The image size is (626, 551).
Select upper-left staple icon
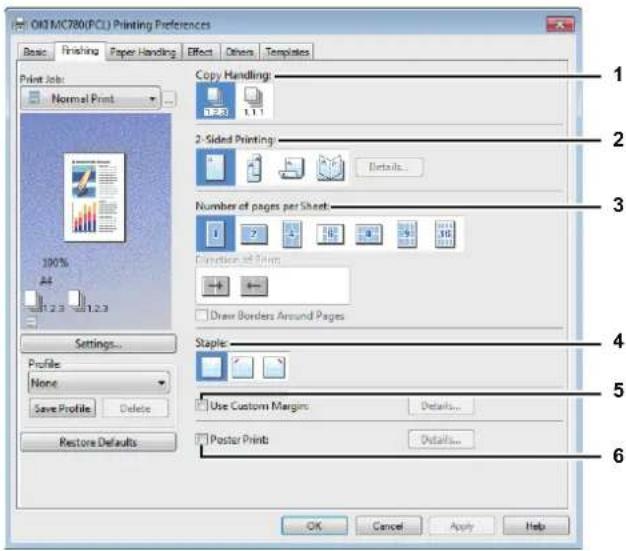tap(242, 367)
